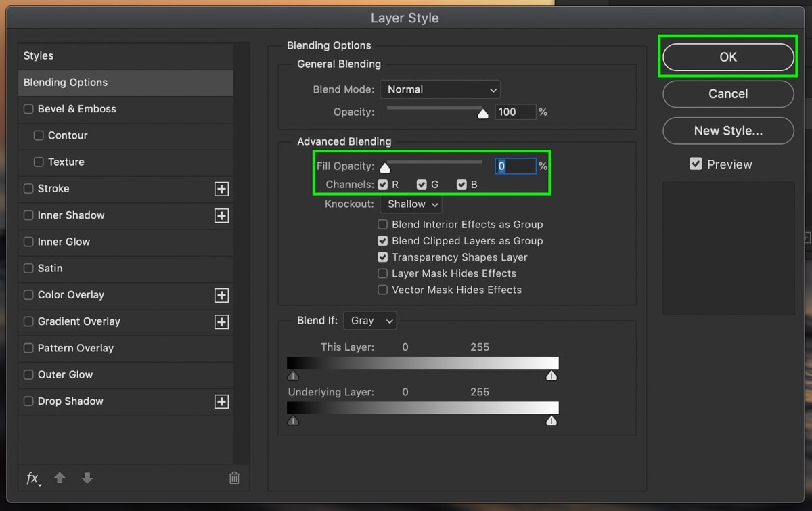Image resolution: width=812 pixels, height=511 pixels.
Task: Click the Fill Opacity value field
Action: [516, 166]
